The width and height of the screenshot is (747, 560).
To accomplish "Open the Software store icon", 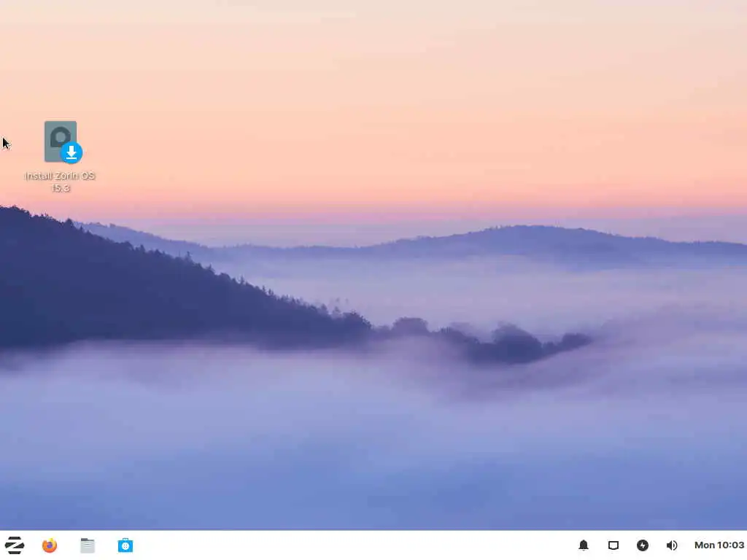I will coord(125,545).
